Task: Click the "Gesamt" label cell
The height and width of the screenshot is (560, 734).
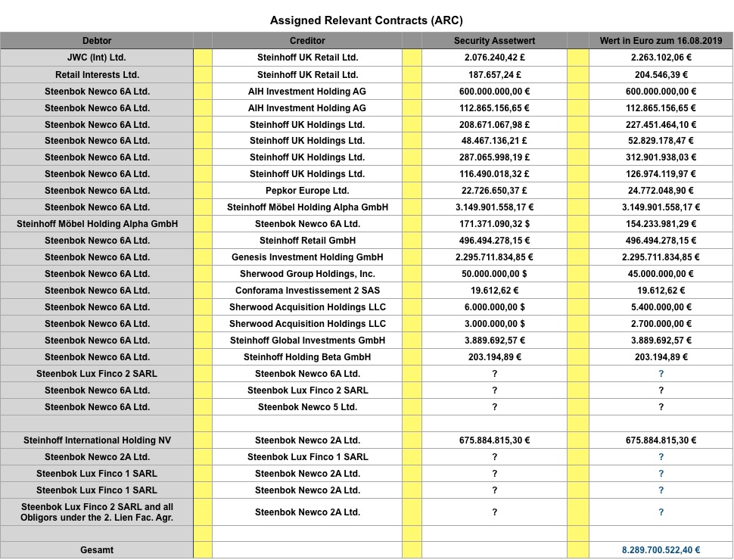Action: [x=97, y=550]
